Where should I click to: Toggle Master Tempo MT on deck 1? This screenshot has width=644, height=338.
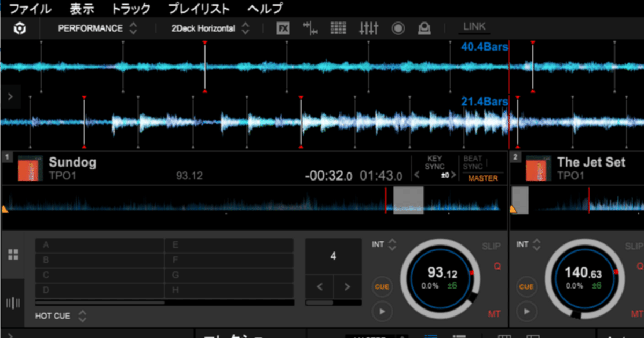tap(494, 314)
